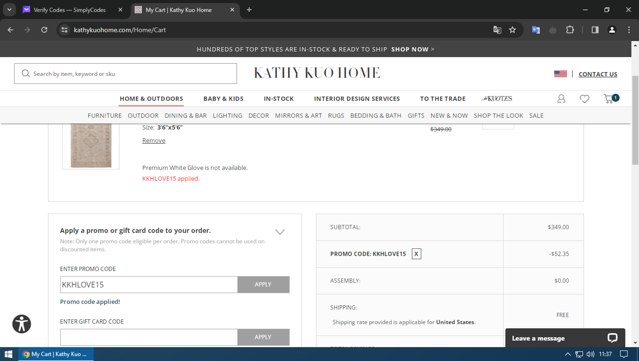Open site information icon in address bar
This screenshot has width=639, height=361.
(64, 30)
